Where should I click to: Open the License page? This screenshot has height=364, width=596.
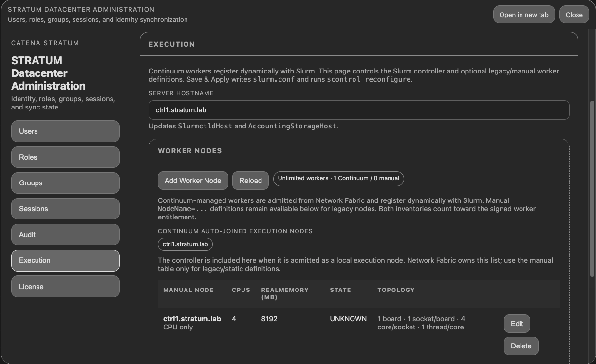[x=65, y=287]
